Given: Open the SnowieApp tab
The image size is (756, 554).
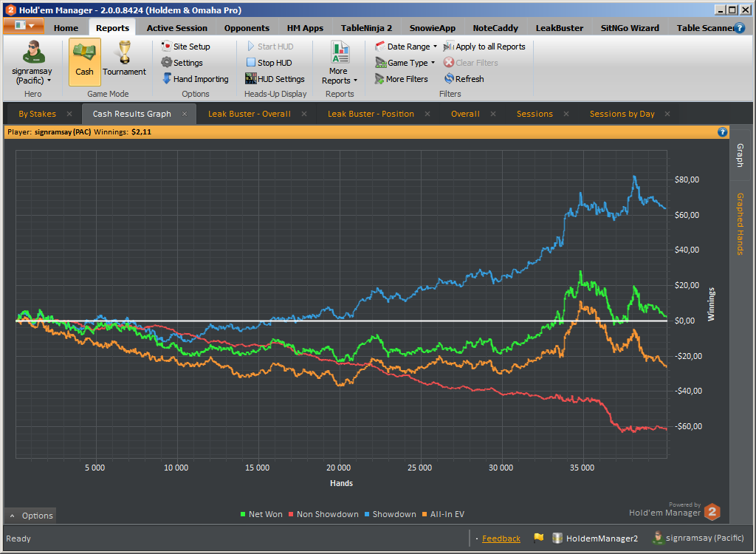Looking at the screenshot, I should [x=433, y=28].
